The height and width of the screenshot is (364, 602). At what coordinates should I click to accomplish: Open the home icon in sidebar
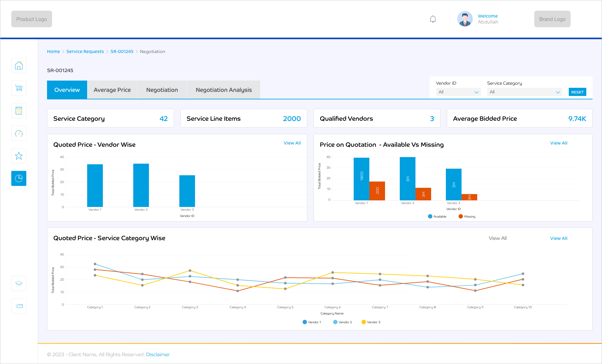click(19, 66)
